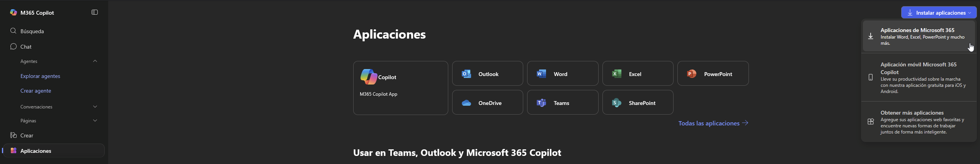Choose Aplicaciones de Microsoft 365 menu entry
The image size is (980, 164).
(919, 36)
